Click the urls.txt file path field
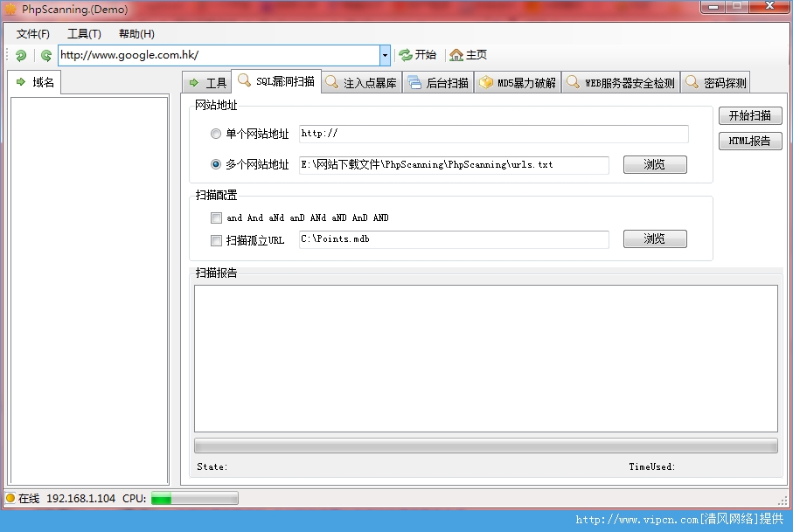 tap(454, 165)
